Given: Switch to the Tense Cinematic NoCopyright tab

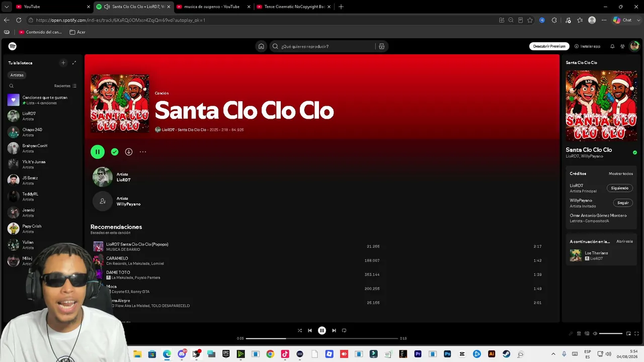Looking at the screenshot, I should pos(293,7).
